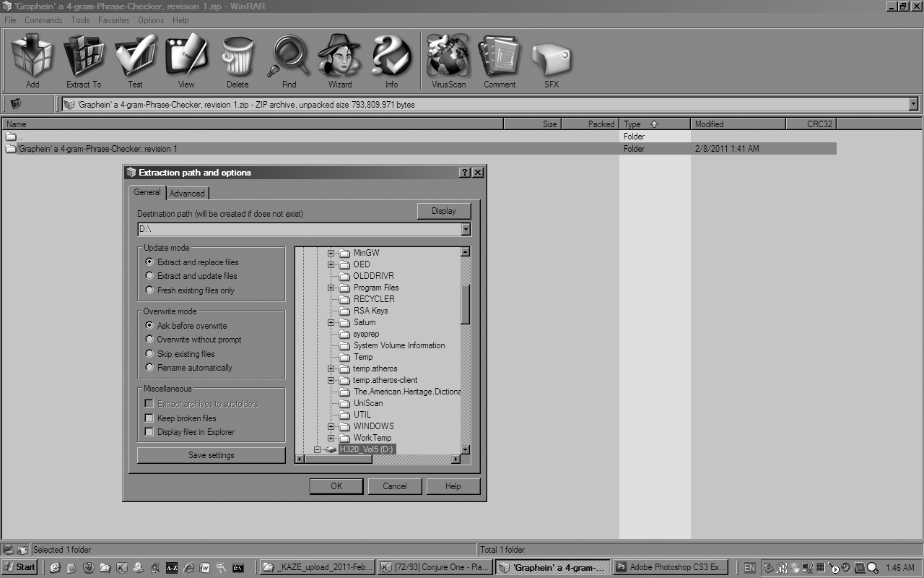The image size is (924, 578).
Task: Click the tree scrollbar down arrow
Action: pos(466,449)
